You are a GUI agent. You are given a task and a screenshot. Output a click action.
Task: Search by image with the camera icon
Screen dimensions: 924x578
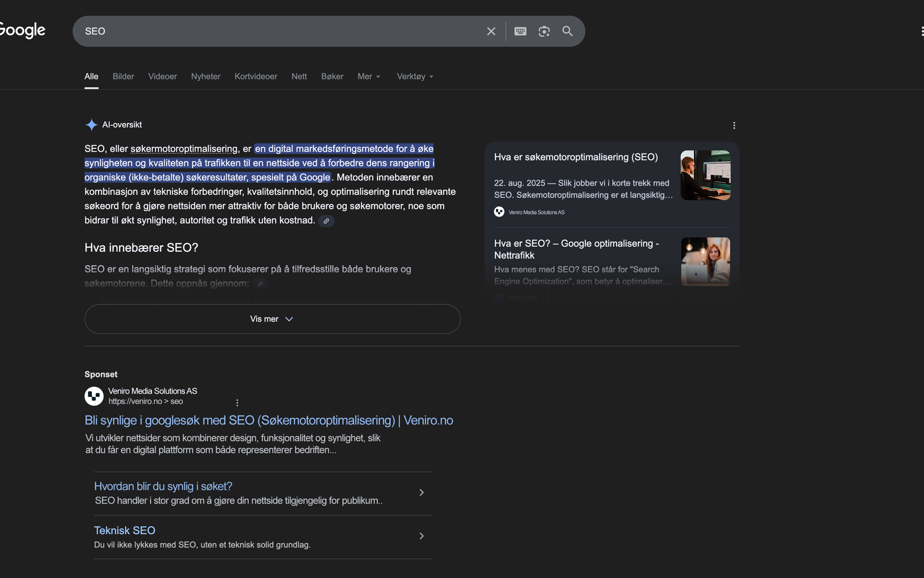pyautogui.click(x=544, y=31)
